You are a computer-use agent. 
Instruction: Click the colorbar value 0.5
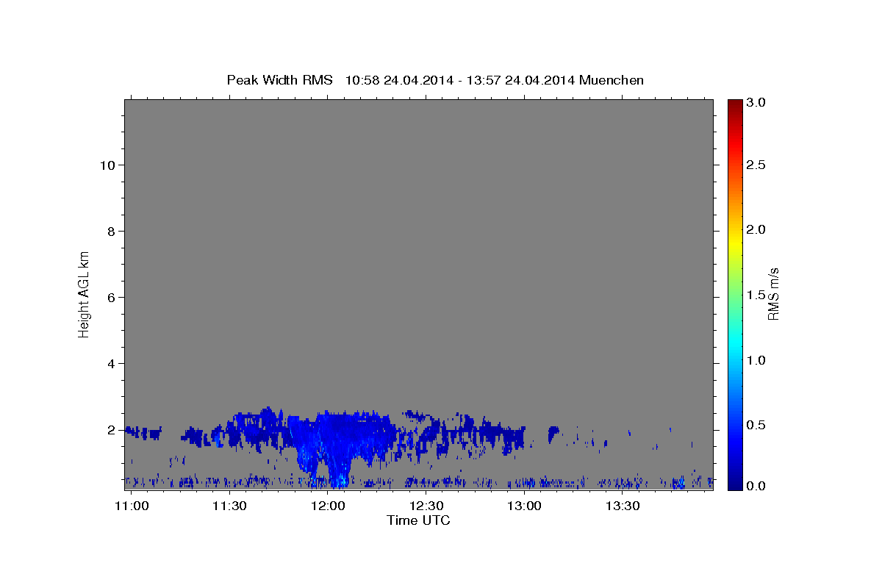point(756,425)
